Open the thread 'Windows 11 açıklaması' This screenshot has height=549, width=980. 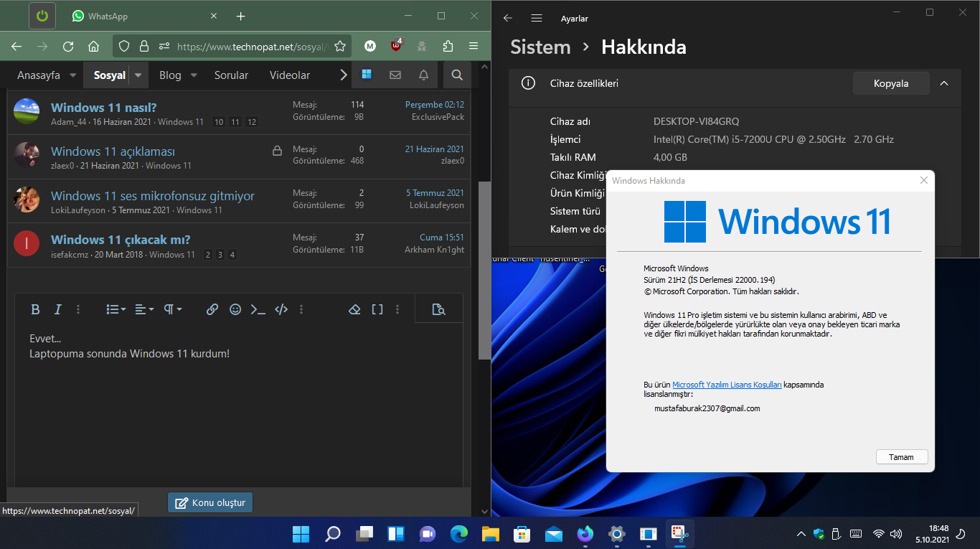coord(113,151)
